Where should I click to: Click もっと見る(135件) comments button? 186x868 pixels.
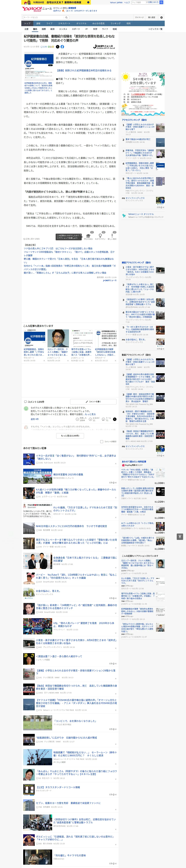pyautogui.click(x=70, y=436)
